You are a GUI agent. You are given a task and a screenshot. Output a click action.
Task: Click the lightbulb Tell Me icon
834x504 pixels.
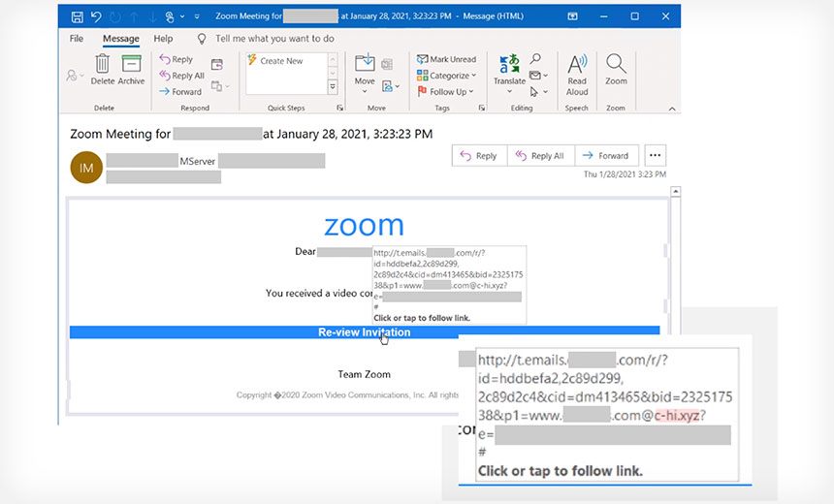(202, 38)
